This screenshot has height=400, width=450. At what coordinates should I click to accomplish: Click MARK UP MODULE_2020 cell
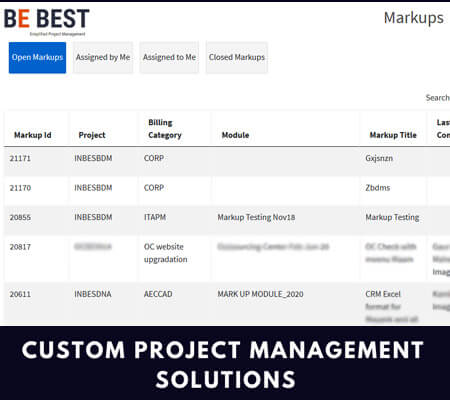click(x=260, y=294)
